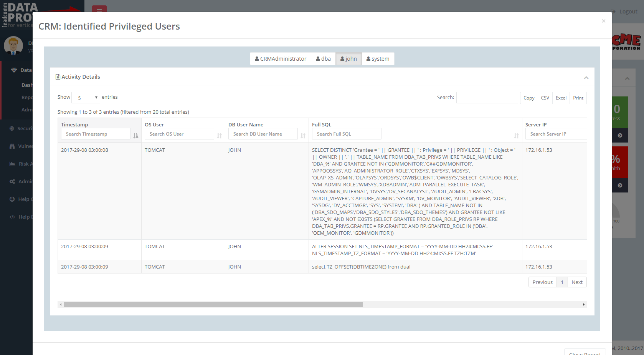Click the Logout icon at top right
The height and width of the screenshot is (355, 644).
tap(613, 11)
